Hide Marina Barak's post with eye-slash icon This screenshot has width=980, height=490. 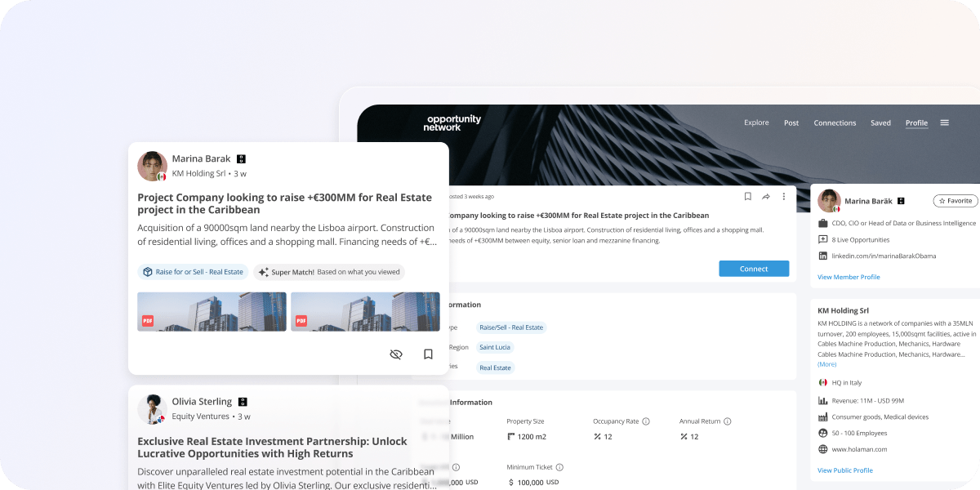(x=396, y=354)
